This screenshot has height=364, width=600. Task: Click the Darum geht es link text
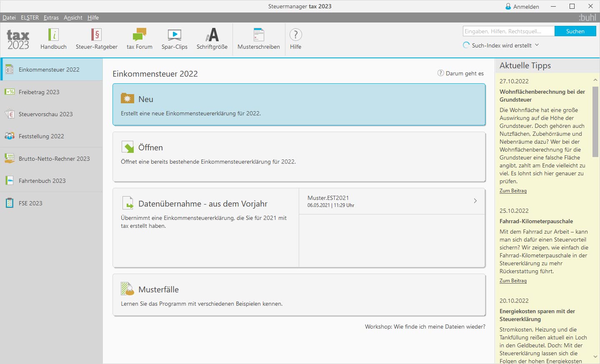coord(465,73)
